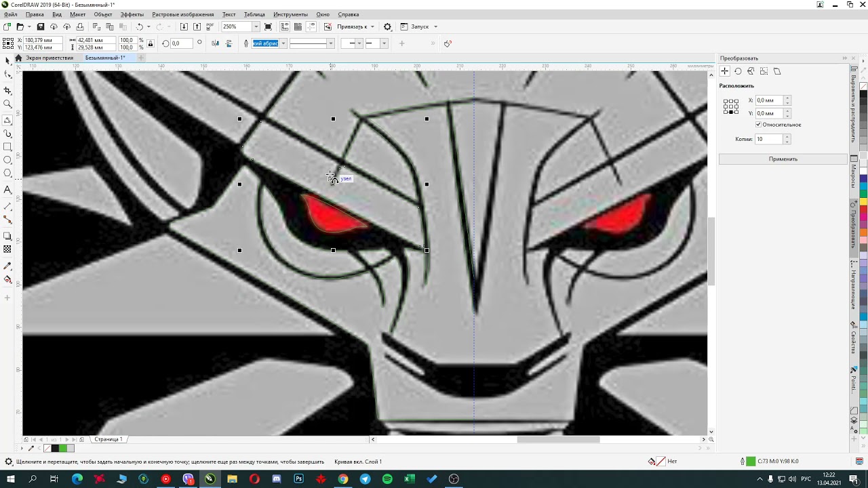This screenshot has width=868, height=488.
Task: Open the Options gear icon
Action: [x=387, y=26]
